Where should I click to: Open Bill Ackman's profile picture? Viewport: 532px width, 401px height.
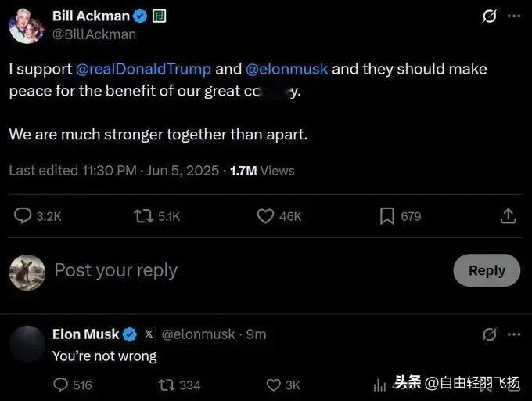(26, 26)
